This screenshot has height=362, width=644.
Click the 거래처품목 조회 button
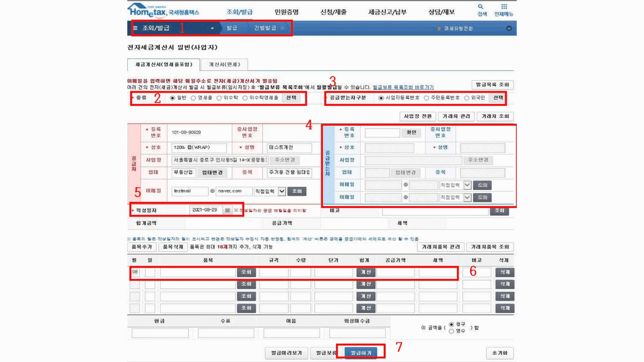click(490, 247)
